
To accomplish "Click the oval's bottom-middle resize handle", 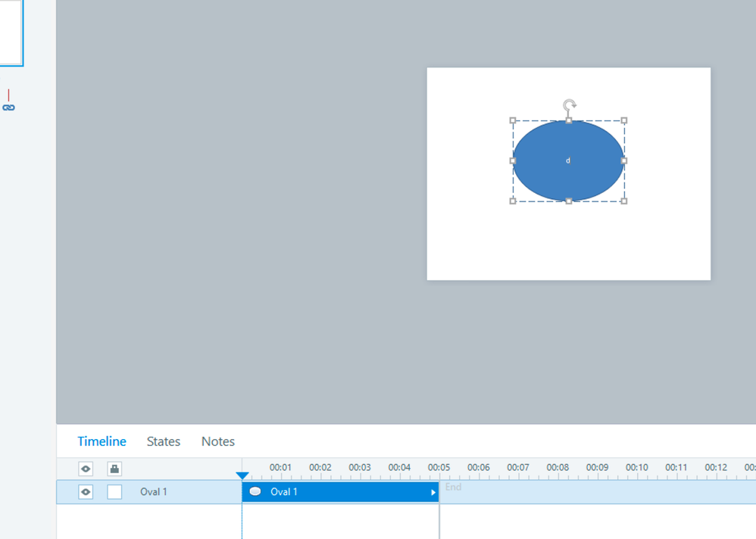I will point(569,201).
